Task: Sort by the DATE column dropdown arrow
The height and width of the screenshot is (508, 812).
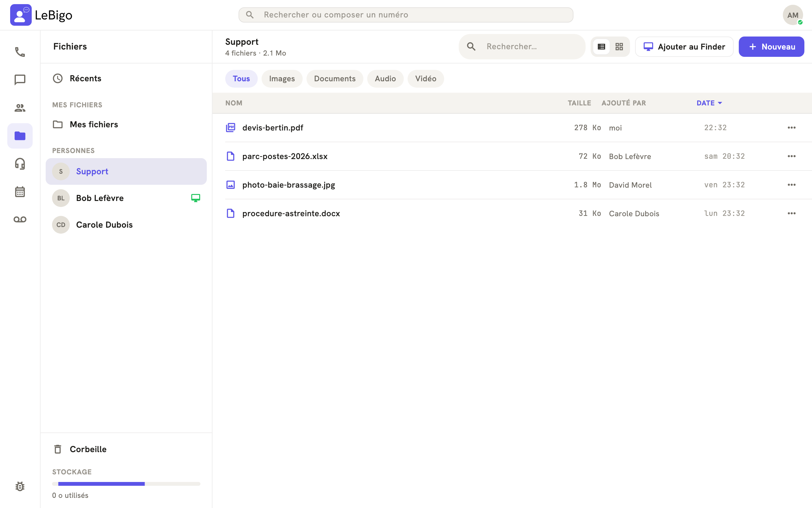Action: click(720, 103)
